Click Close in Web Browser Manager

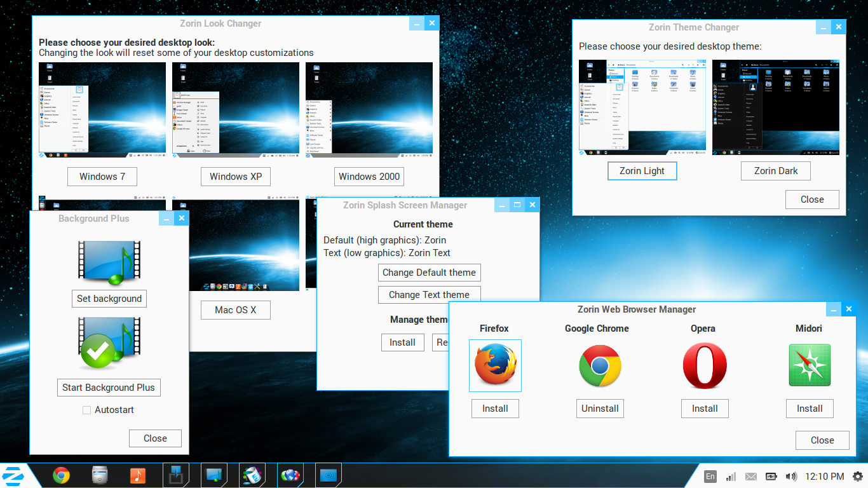[x=822, y=440]
